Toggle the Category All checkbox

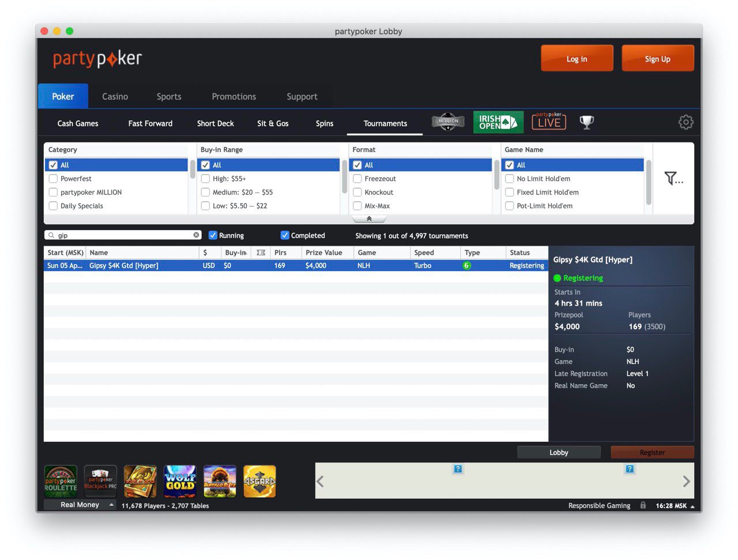53,165
